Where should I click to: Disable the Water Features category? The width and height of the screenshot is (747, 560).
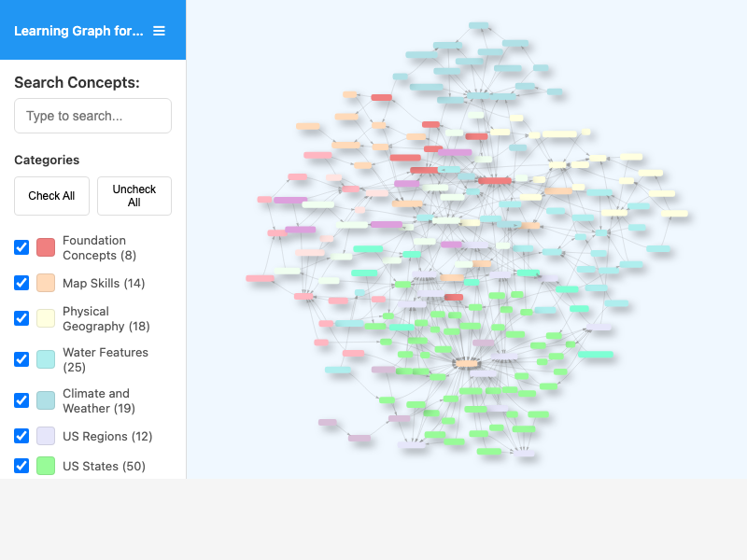point(21,358)
